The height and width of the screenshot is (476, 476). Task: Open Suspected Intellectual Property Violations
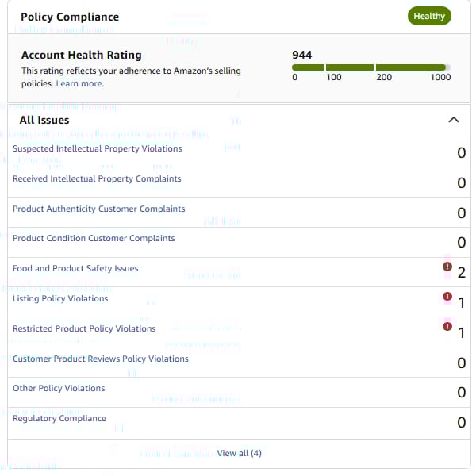tap(97, 148)
